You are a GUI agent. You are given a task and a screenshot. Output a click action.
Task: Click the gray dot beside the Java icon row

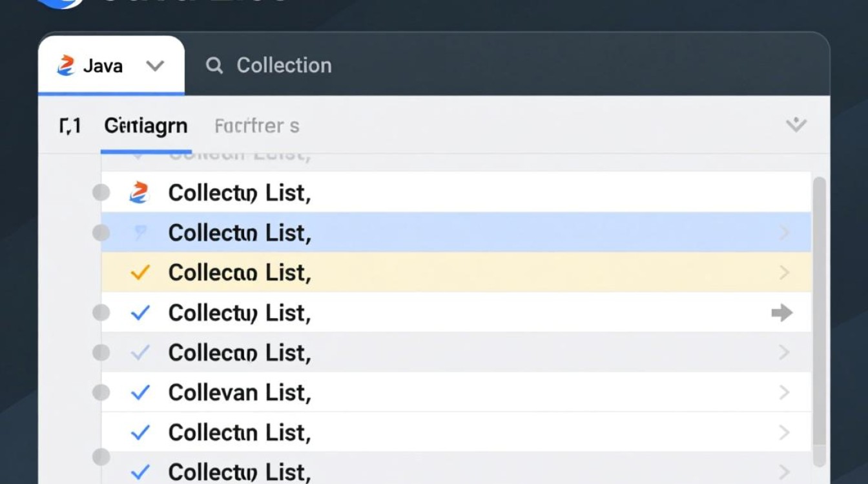[x=101, y=192]
